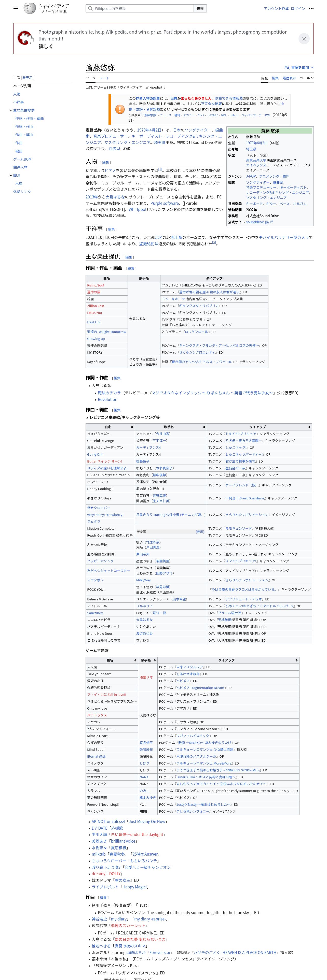Go to 不祥事 in table of contents

[x=19, y=102]
